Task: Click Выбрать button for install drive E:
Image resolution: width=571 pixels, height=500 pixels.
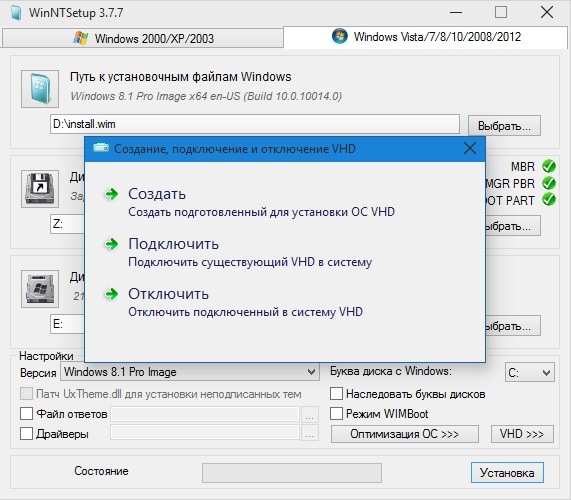Action: pos(513,326)
